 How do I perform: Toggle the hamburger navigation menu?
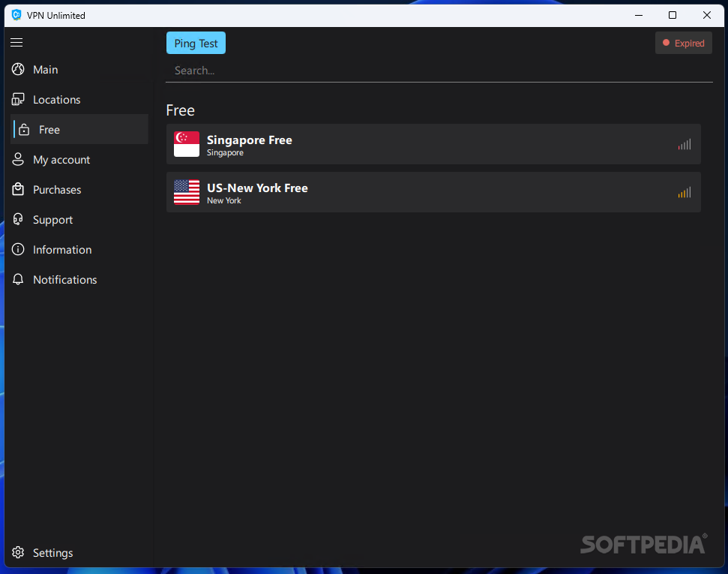coord(16,42)
